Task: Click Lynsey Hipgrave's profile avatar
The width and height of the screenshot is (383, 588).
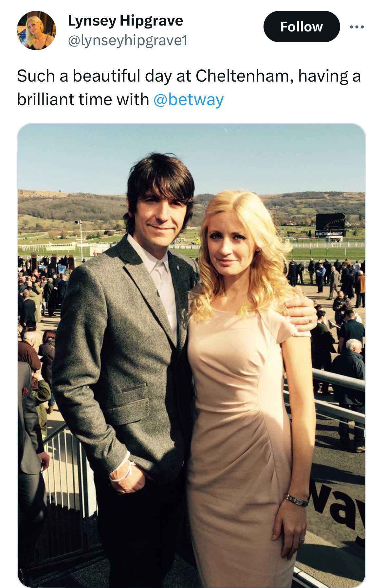Action: (36, 30)
